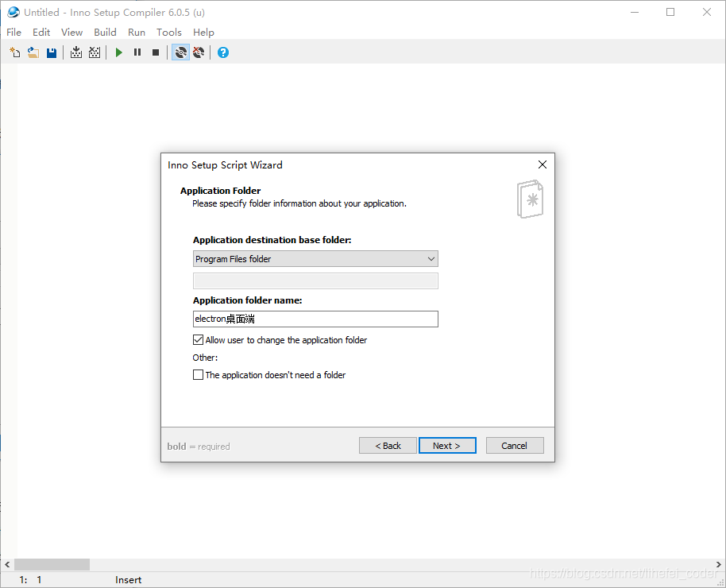
Task: Click the Next > button
Action: pos(447,445)
